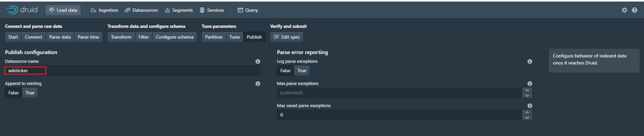This screenshot has width=644, height=136.
Task: Click the Edit spec button
Action: 286,37
